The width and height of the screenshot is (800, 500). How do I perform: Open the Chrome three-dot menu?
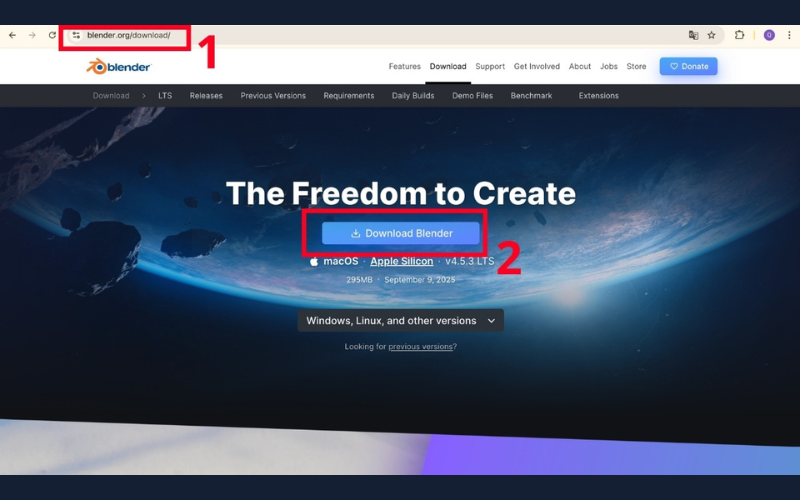click(789, 35)
